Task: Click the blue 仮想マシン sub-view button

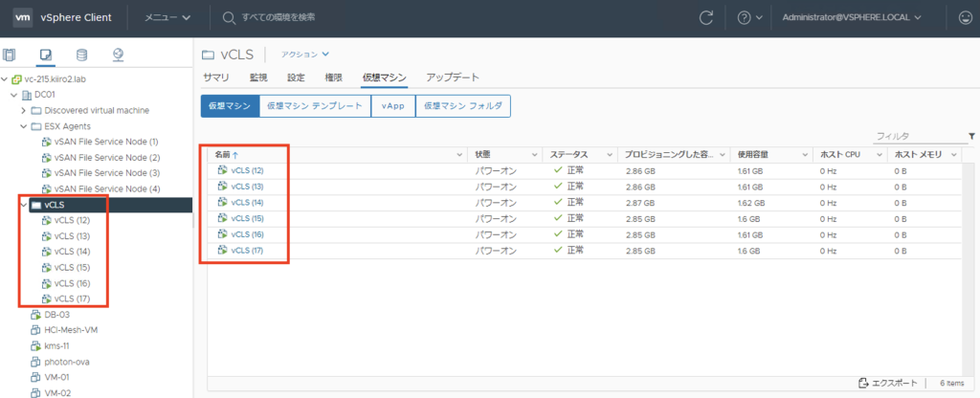Action: (230, 105)
